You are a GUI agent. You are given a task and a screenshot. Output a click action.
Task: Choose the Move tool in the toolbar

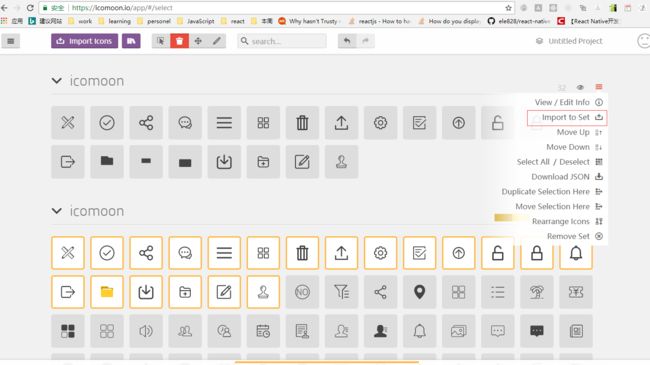(198, 41)
